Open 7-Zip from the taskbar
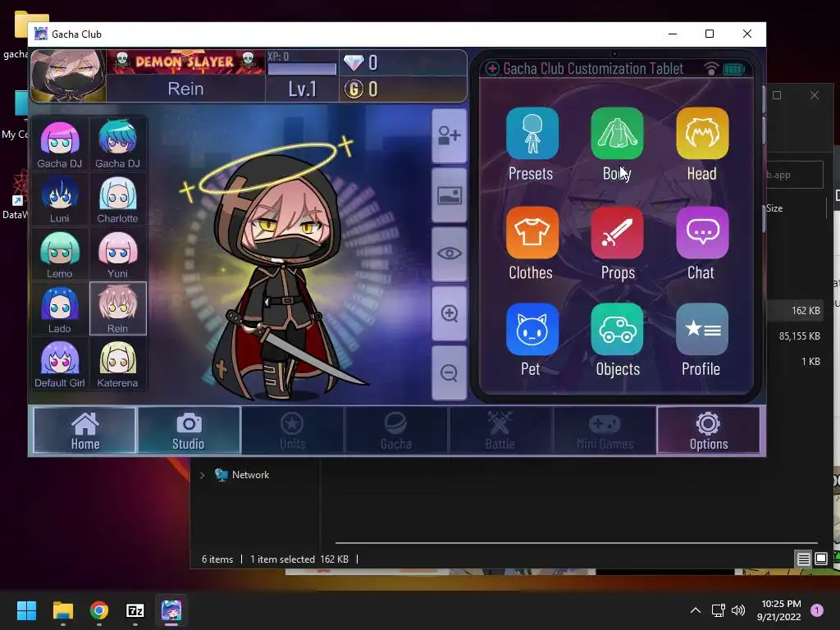 pyautogui.click(x=135, y=610)
